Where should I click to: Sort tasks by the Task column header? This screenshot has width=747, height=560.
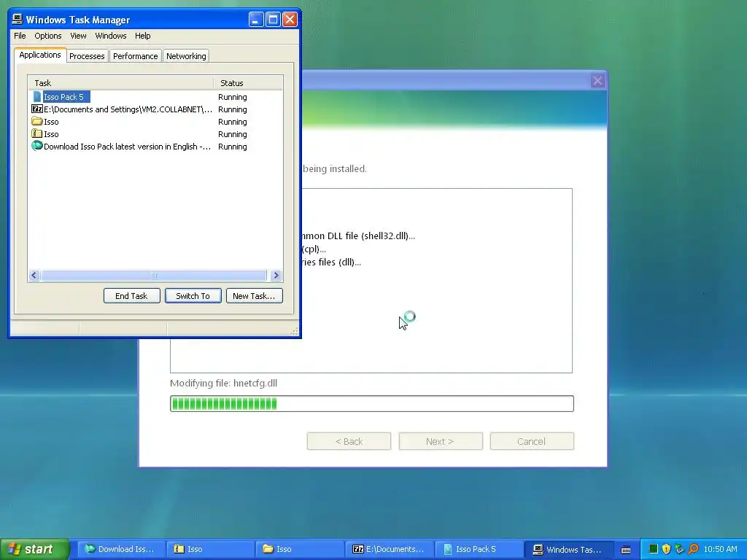coord(120,83)
